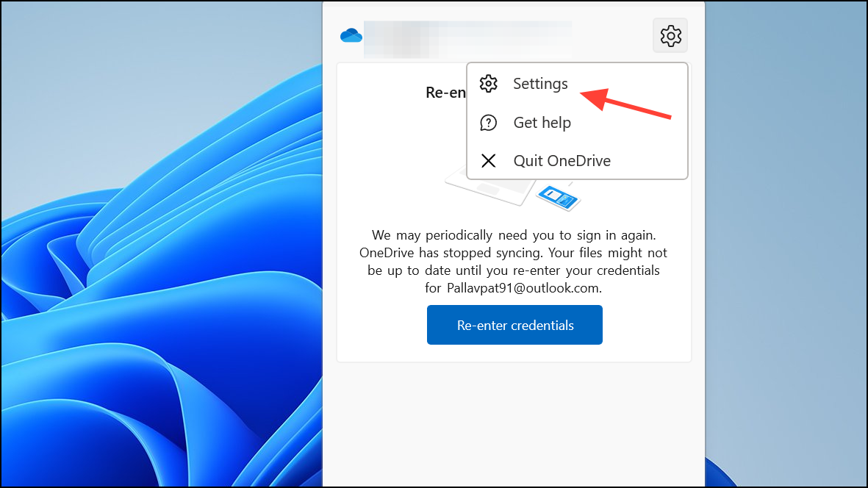Image resolution: width=868 pixels, height=488 pixels.
Task: Dismiss the menu by clicking Quit OneDrive
Action: (562, 160)
